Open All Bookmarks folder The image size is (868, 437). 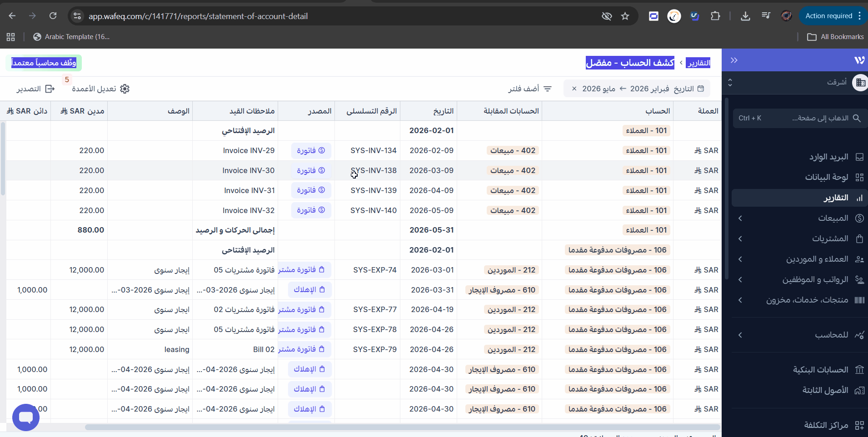[835, 37]
